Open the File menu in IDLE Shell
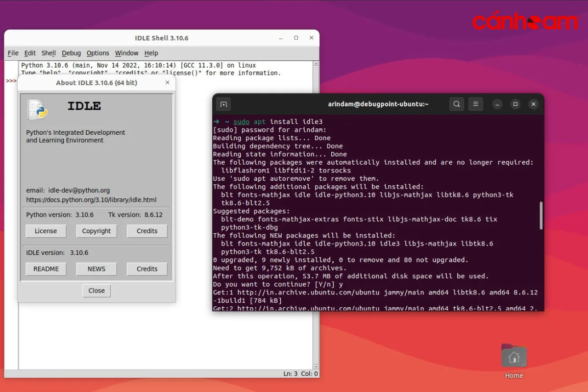Viewport: 588px width, 392px height. [13, 53]
